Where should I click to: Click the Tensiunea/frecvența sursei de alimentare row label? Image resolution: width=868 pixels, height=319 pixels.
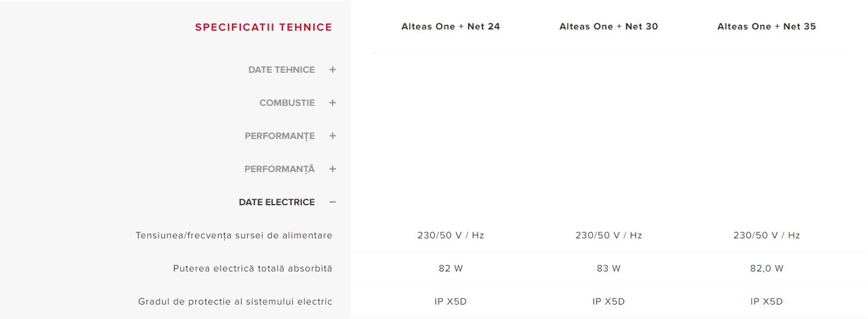(234, 235)
